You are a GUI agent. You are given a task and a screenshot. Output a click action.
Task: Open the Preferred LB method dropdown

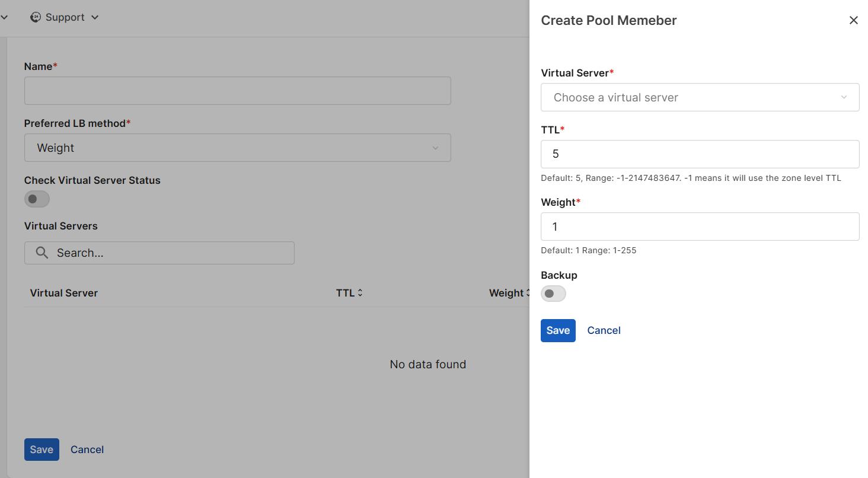click(x=237, y=147)
